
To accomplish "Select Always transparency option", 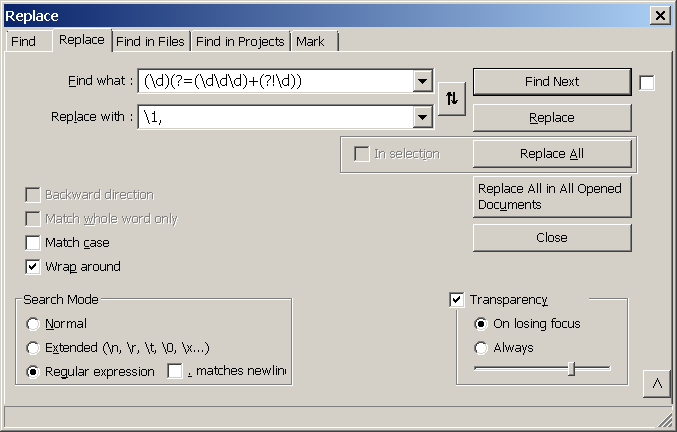I will [481, 348].
